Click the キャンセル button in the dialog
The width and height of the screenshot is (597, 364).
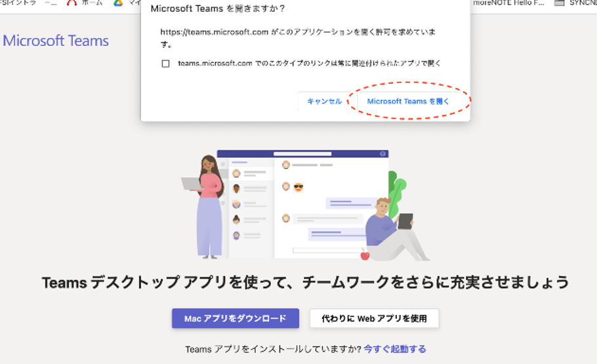click(x=324, y=101)
